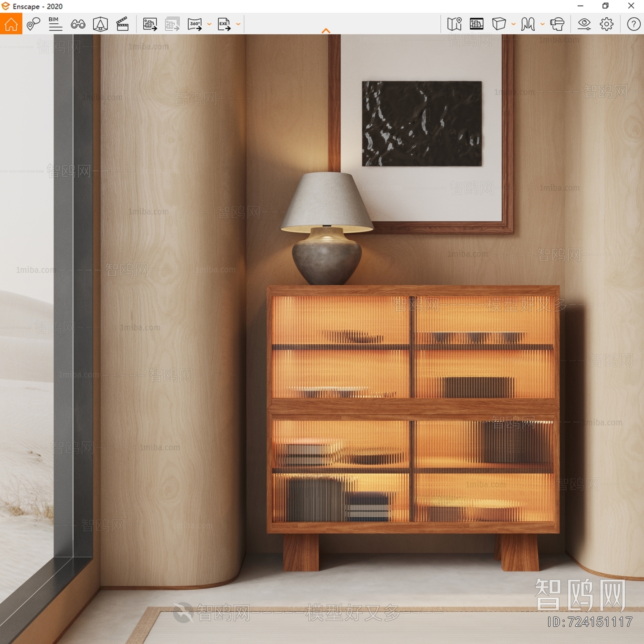Restore down the Enscape window
The height and width of the screenshot is (644, 644).
point(605,6)
